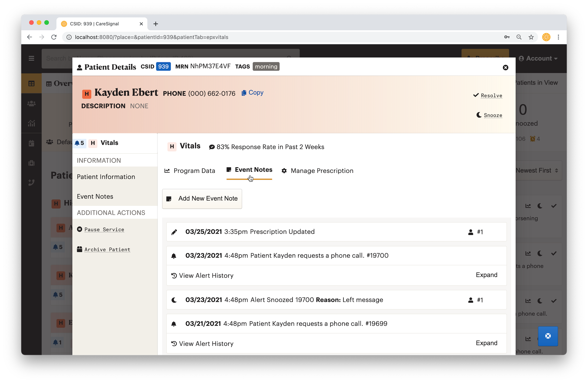
Task: Open browser zoom magnifier icon
Action: pos(519,37)
